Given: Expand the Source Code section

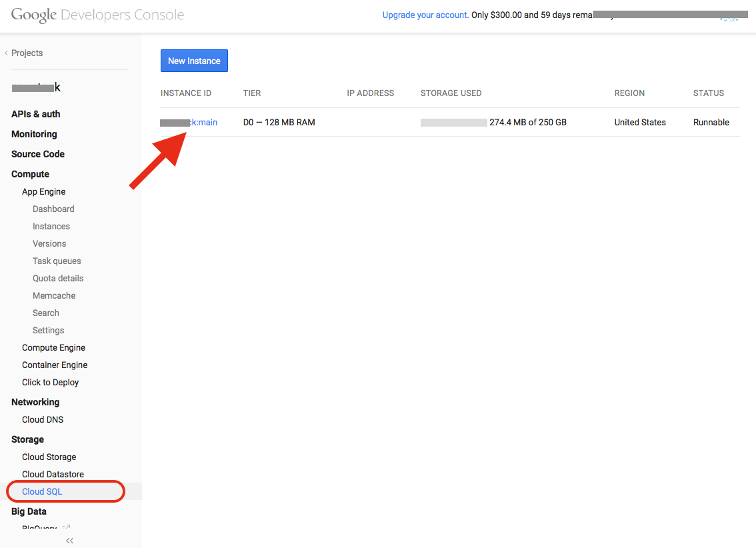Looking at the screenshot, I should point(37,154).
